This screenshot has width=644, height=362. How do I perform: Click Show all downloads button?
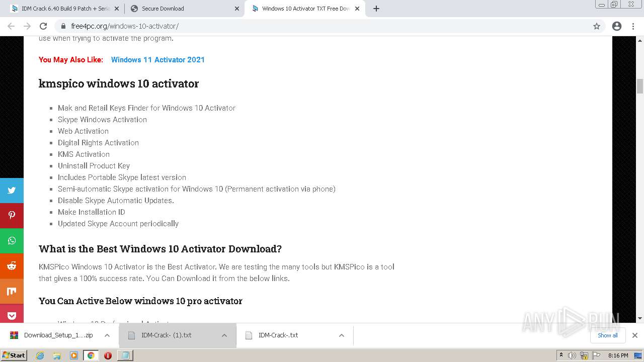(x=608, y=335)
